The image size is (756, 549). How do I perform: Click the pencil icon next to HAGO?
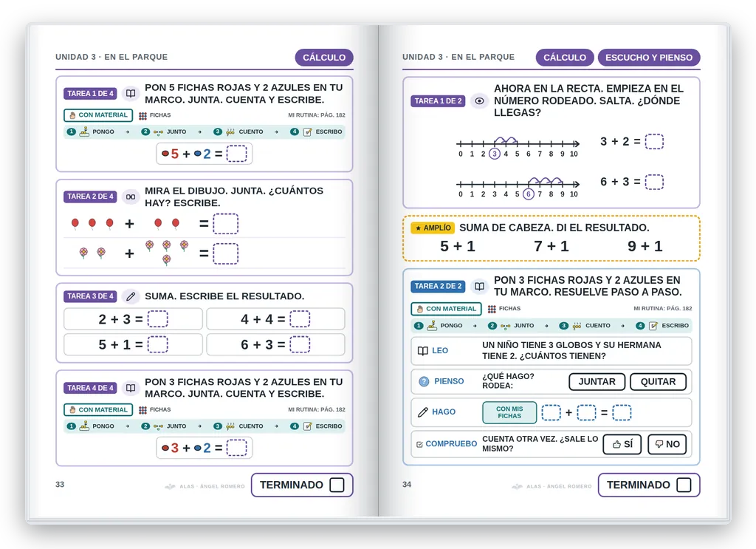pos(423,412)
